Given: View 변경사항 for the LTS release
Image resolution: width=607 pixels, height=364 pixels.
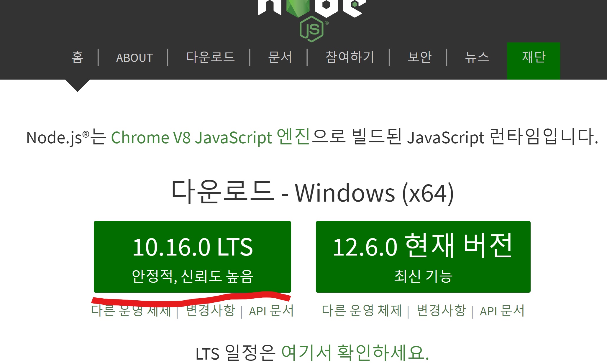Looking at the screenshot, I should point(210,311).
